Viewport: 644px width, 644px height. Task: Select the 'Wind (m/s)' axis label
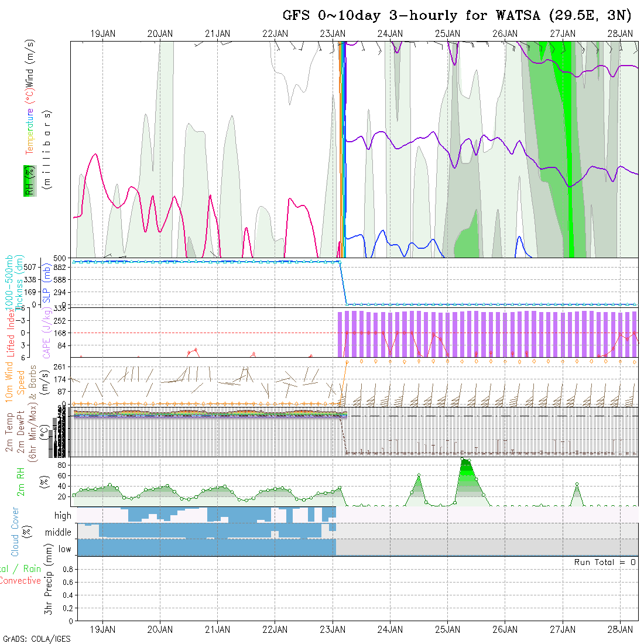tap(30, 63)
